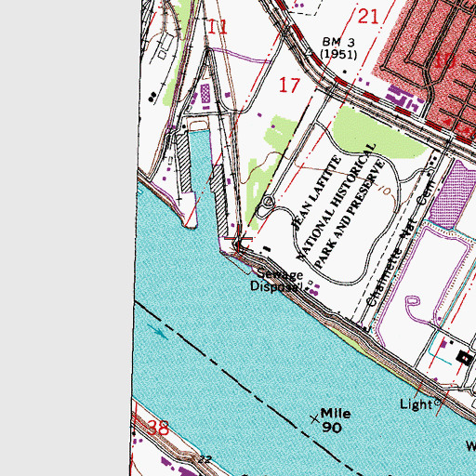Select the Light label on the riverbank
This screenshot has width=476, height=476.
(x=416, y=404)
